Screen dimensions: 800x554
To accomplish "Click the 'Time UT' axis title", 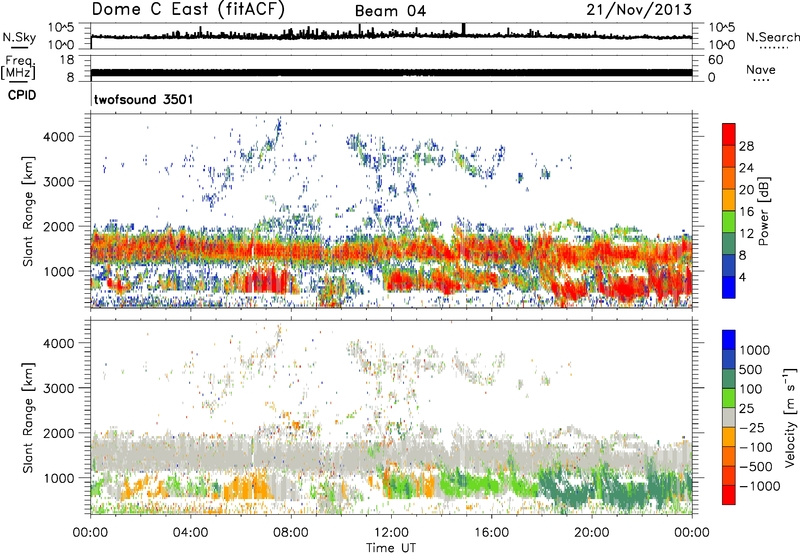I will [391, 548].
